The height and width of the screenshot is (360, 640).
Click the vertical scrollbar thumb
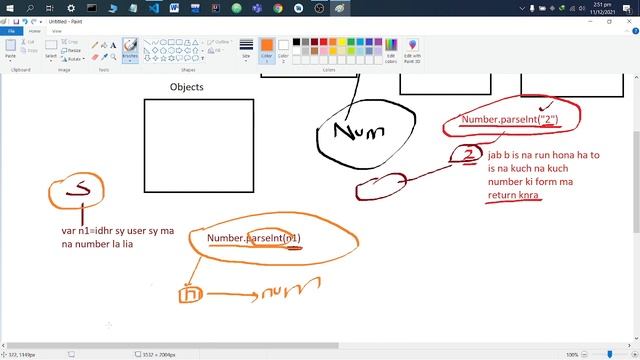tap(636, 182)
